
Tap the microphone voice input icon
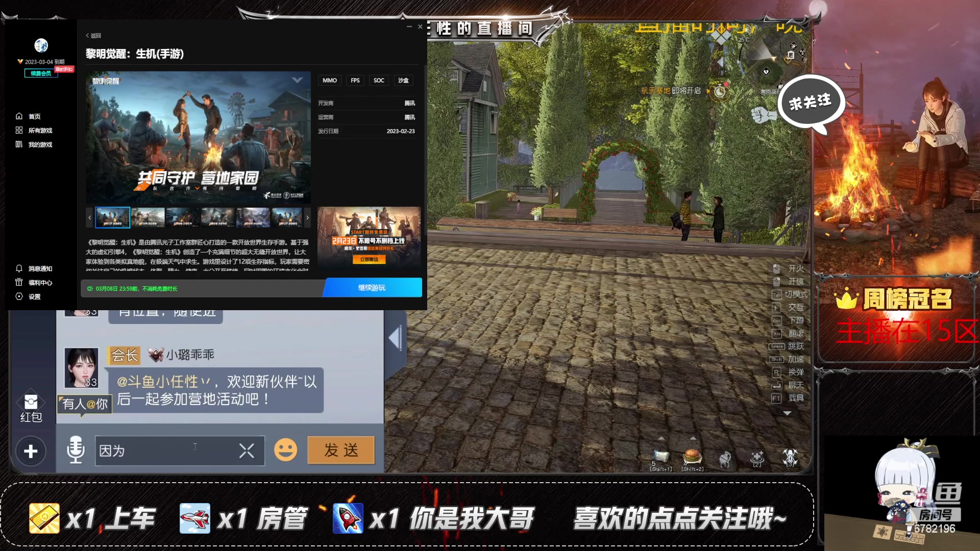[x=76, y=450]
